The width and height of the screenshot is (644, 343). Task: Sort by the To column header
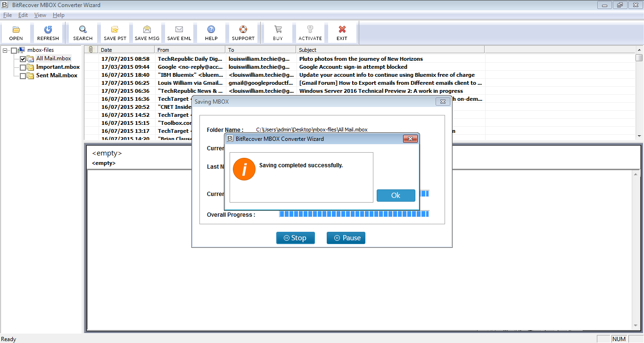click(x=261, y=49)
